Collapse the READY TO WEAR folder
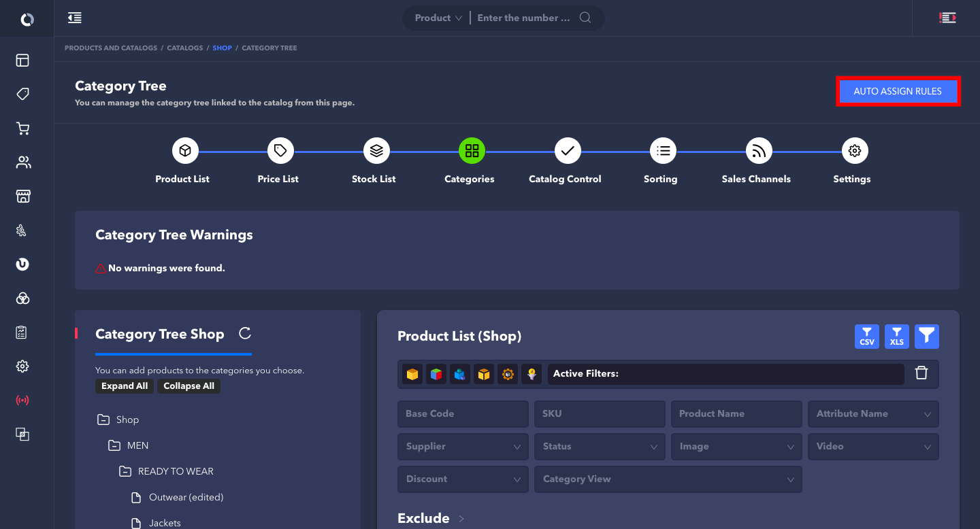980x529 pixels. tap(125, 472)
